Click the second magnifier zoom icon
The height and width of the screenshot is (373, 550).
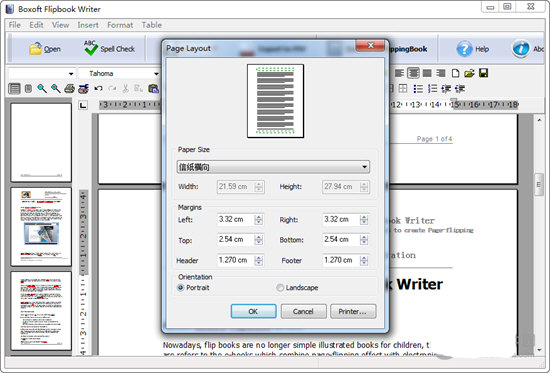click(x=56, y=88)
